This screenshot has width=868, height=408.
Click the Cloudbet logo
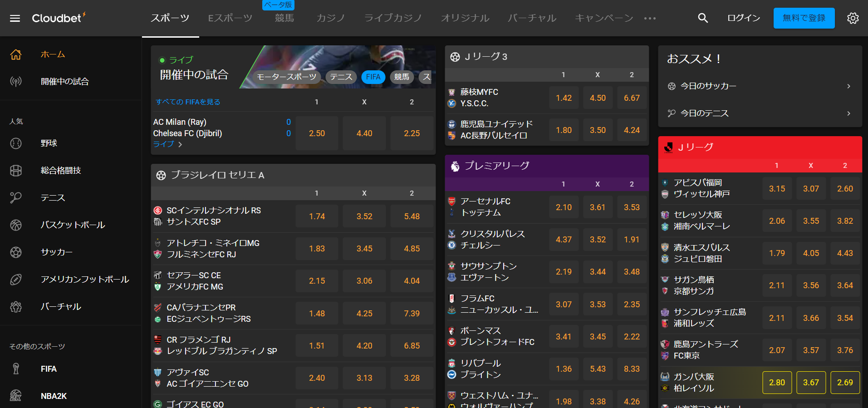(x=59, y=18)
